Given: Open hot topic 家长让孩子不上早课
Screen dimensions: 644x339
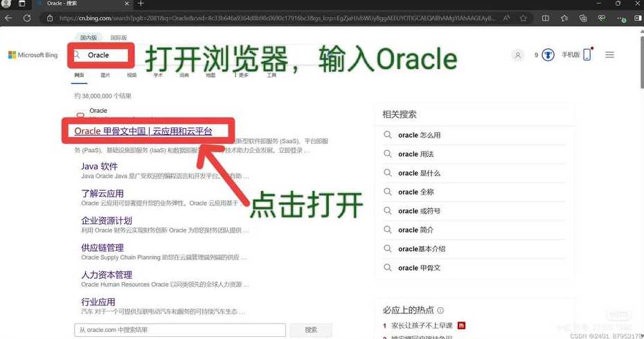Looking at the screenshot, I should pos(422,325).
